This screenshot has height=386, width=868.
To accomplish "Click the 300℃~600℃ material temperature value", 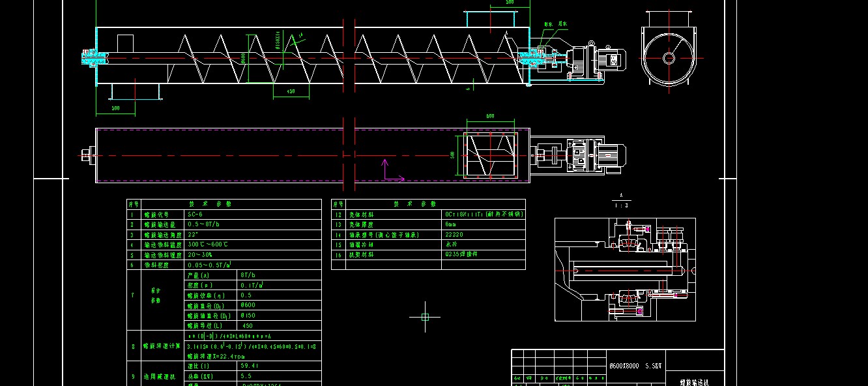I will (207, 245).
